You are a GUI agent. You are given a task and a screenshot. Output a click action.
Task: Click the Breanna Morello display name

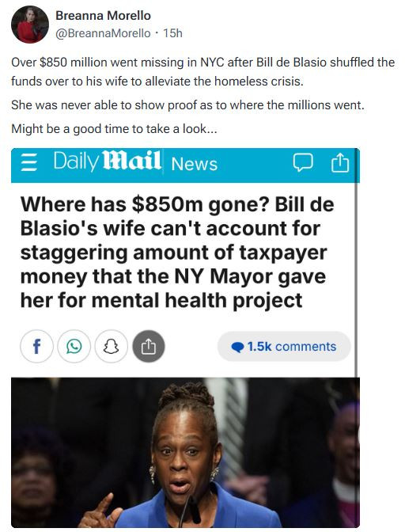pyautogui.click(x=103, y=16)
